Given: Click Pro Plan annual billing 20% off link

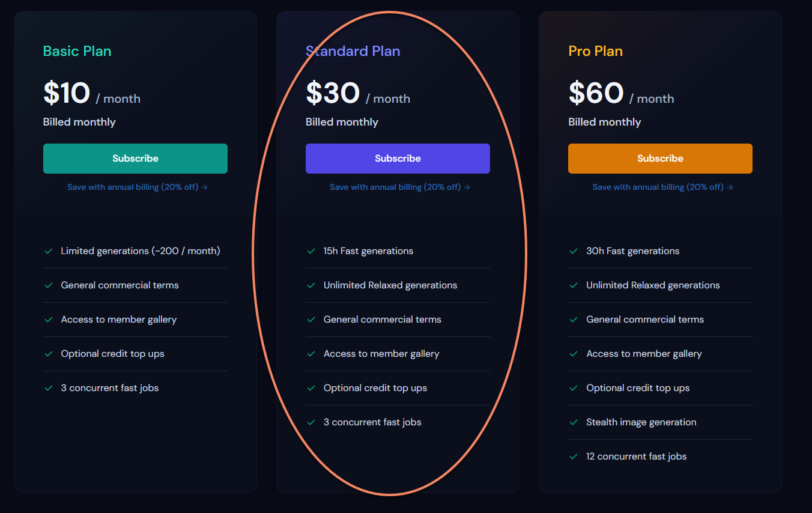Looking at the screenshot, I should pos(662,187).
